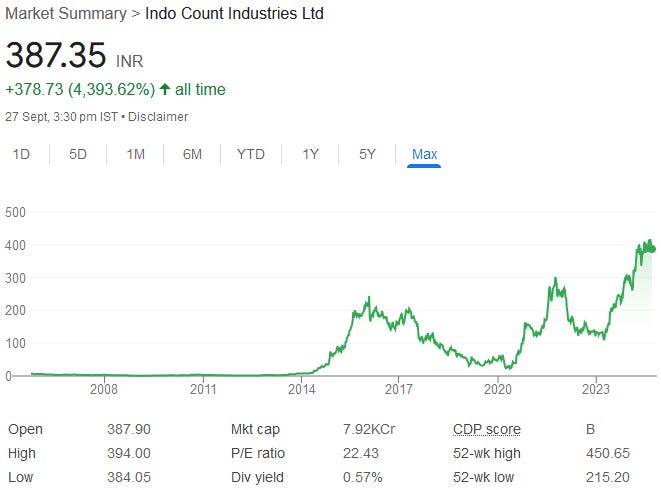
Task: Click the 2023 x-axis label
Action: point(596,389)
